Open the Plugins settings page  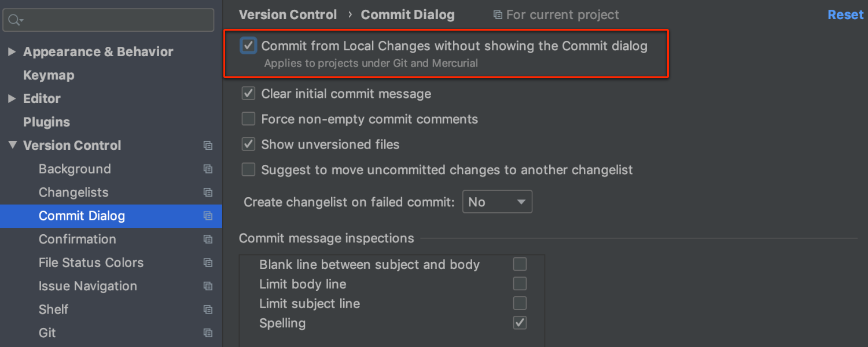pyautogui.click(x=46, y=122)
